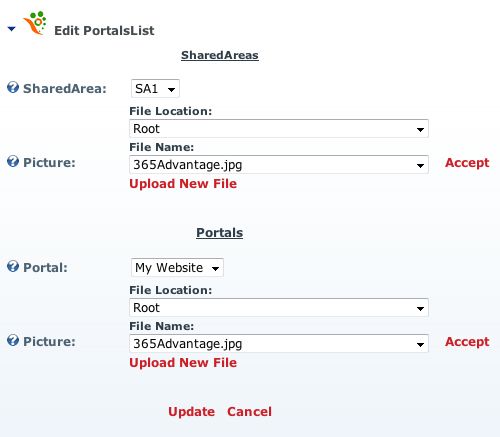The image size is (500, 437).
Task: Click help icon next to Portals Picture label
Action: pyautogui.click(x=13, y=341)
